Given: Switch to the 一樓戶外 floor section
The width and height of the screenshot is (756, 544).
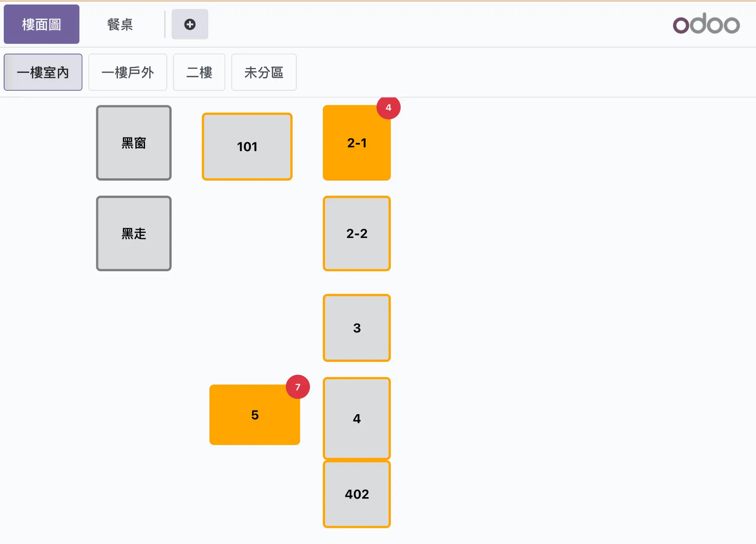Looking at the screenshot, I should (128, 72).
